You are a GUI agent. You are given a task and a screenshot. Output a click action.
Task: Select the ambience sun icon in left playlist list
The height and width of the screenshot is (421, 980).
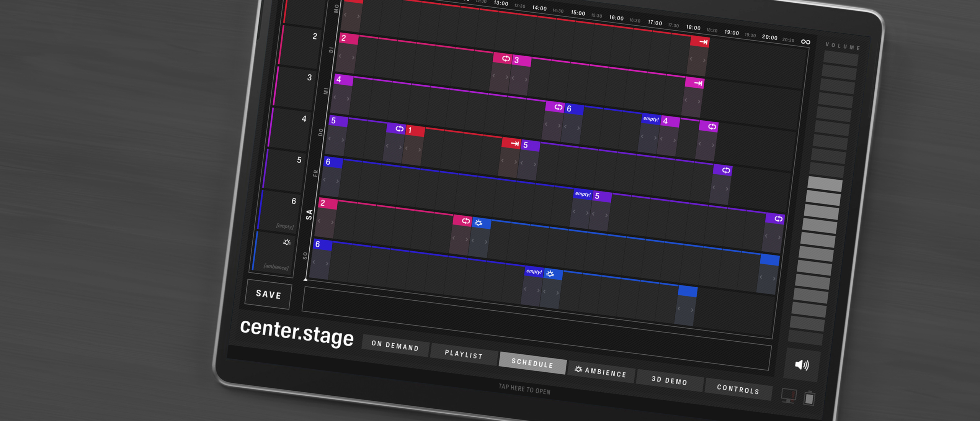[x=287, y=242]
